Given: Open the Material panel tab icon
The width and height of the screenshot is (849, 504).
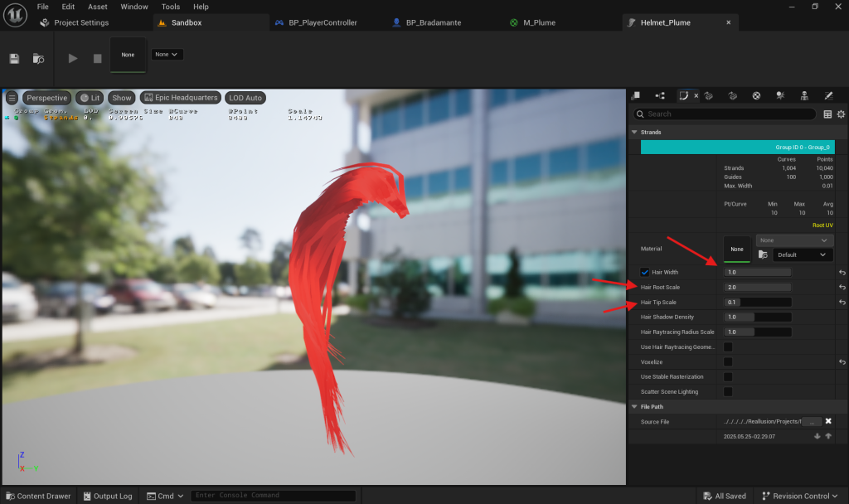Looking at the screenshot, I should [x=756, y=96].
